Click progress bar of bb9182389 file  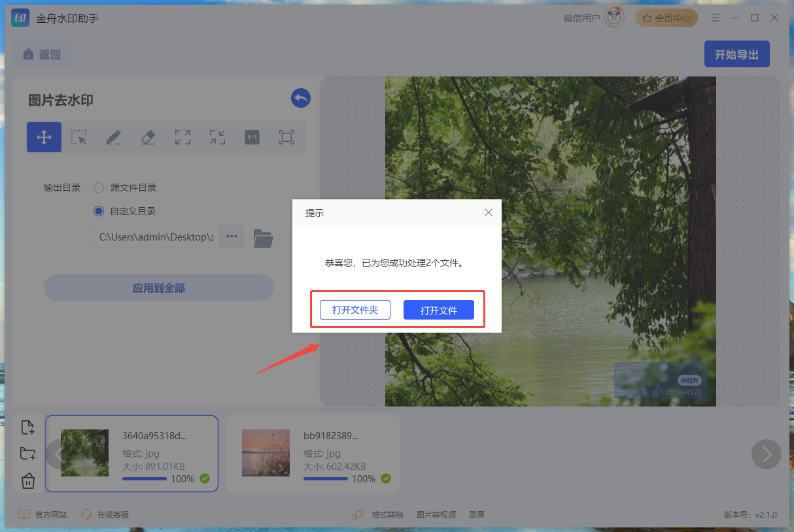[326, 479]
